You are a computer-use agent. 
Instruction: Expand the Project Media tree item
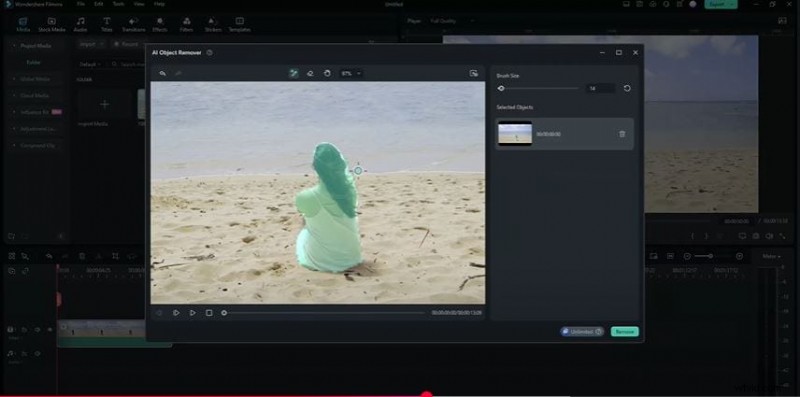14,45
